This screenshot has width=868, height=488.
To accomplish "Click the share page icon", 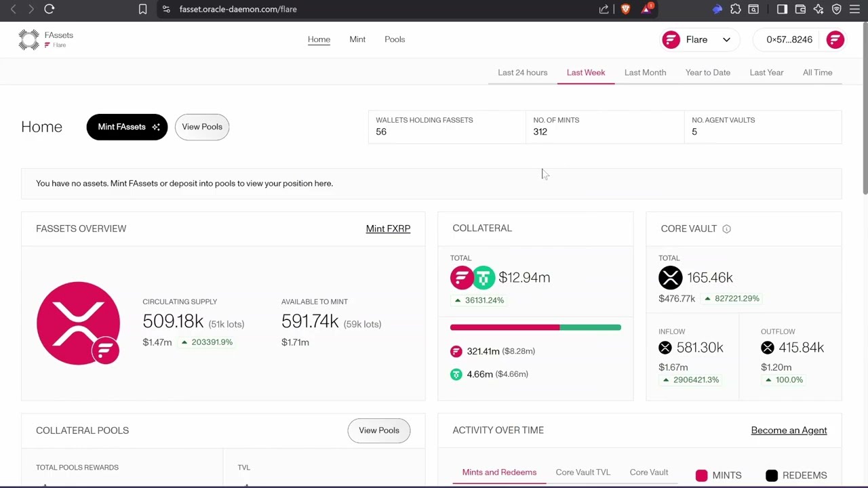I will pyautogui.click(x=604, y=9).
